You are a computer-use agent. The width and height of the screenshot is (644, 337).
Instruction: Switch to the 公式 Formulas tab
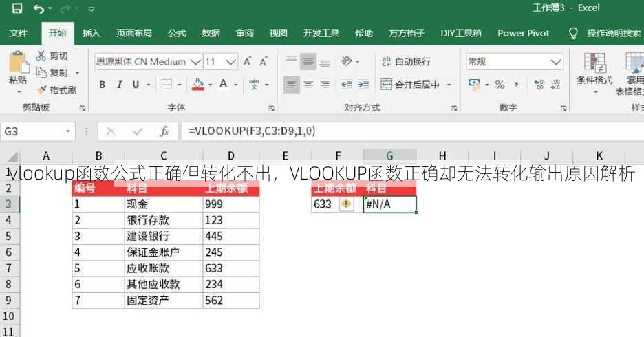177,33
